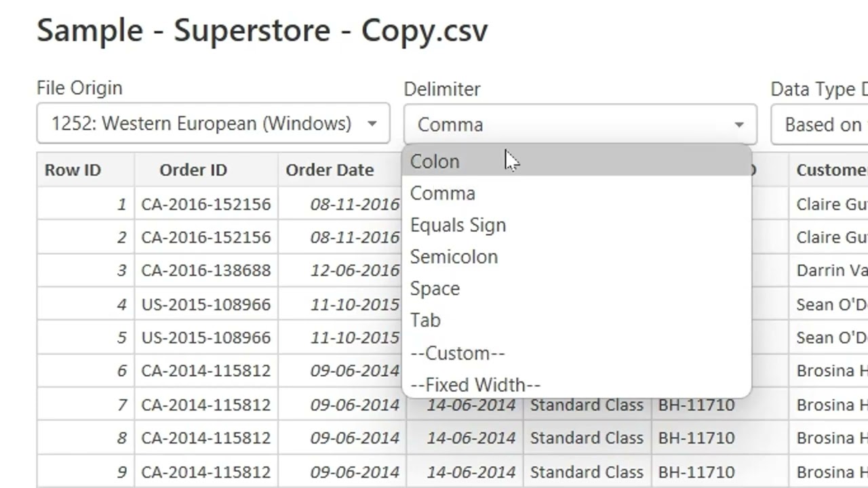Viewport: 868px width, 488px height.
Task: Select Semicolon as delimiter
Action: (454, 257)
